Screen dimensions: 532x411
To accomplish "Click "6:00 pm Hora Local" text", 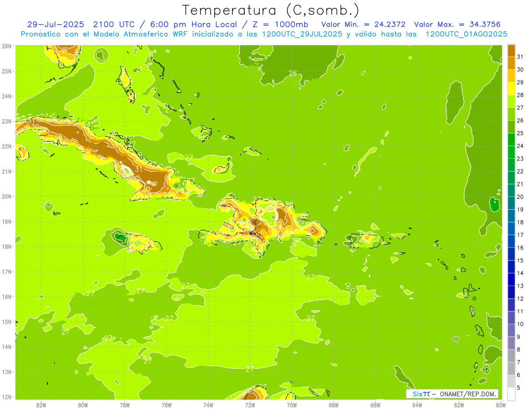I will [193, 24].
